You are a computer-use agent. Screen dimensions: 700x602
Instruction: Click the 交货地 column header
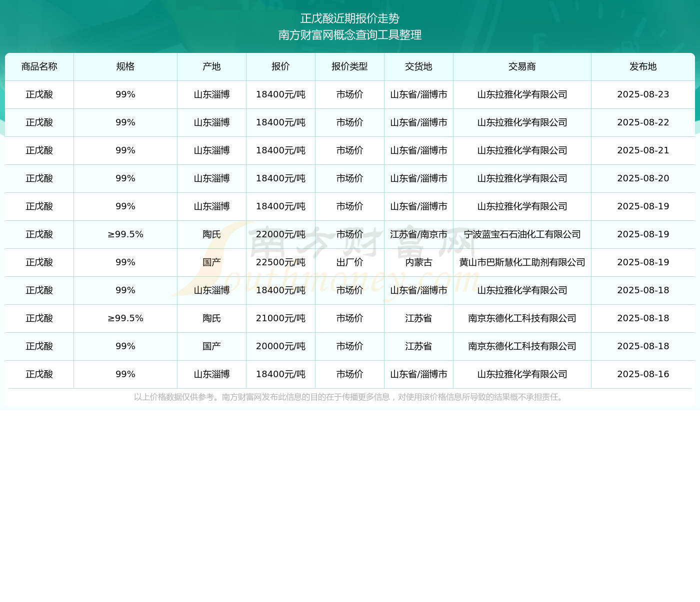point(419,66)
